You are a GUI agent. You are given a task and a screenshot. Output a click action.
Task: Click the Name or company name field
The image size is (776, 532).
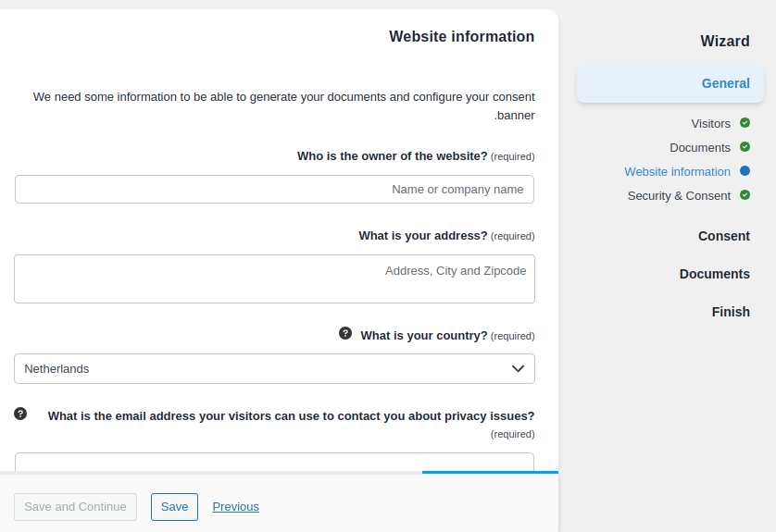tap(274, 189)
